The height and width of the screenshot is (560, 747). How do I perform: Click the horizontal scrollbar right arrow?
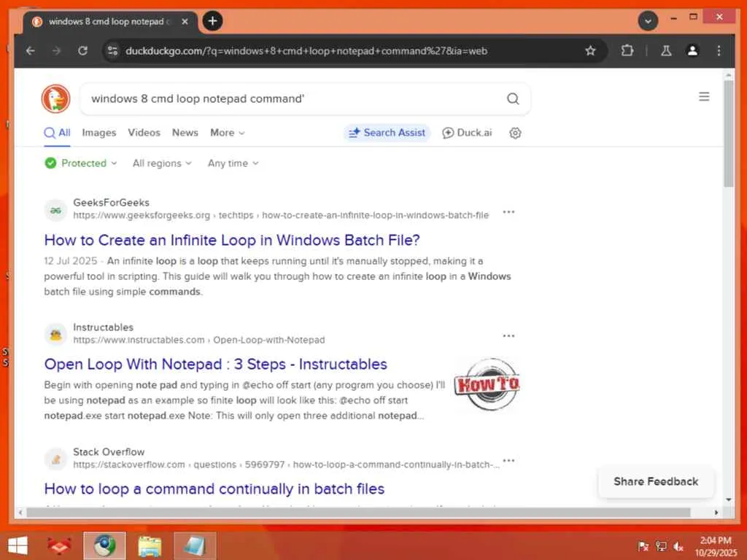716,513
